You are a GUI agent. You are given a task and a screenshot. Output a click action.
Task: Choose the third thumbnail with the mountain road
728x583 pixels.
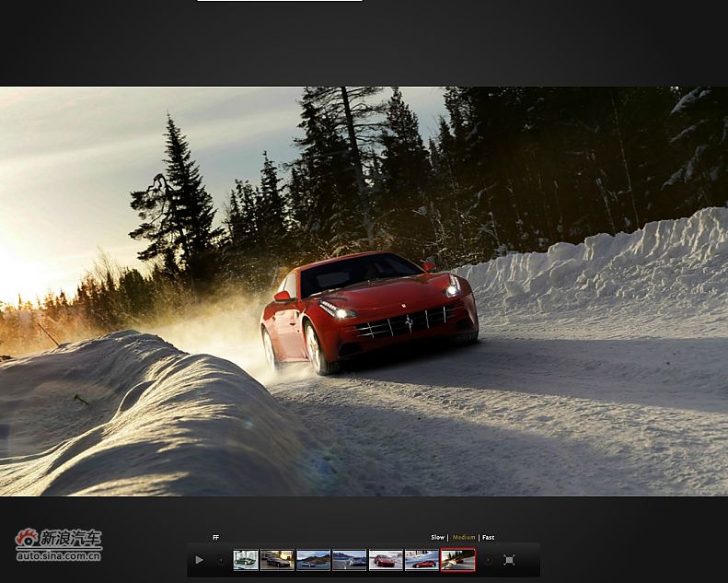point(313,560)
